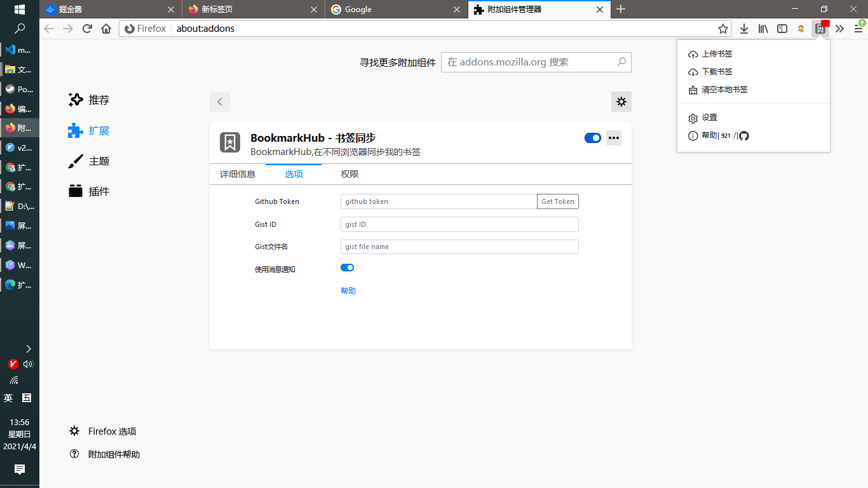Click the BookmarkHub toolbar icon with red badge

pos(821,29)
